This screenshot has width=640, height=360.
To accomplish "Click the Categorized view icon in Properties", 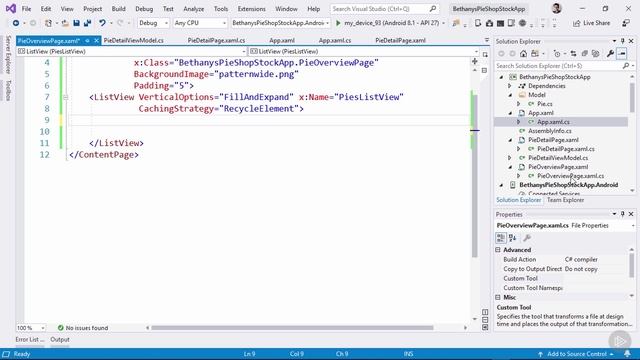I will pyautogui.click(x=501, y=238).
